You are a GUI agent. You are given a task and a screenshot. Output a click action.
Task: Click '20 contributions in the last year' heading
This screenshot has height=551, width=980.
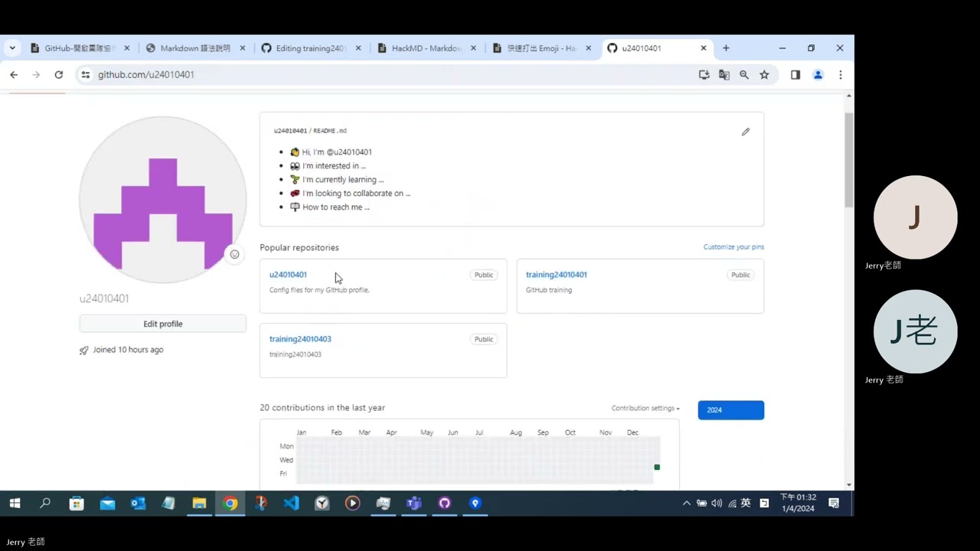pyautogui.click(x=322, y=408)
